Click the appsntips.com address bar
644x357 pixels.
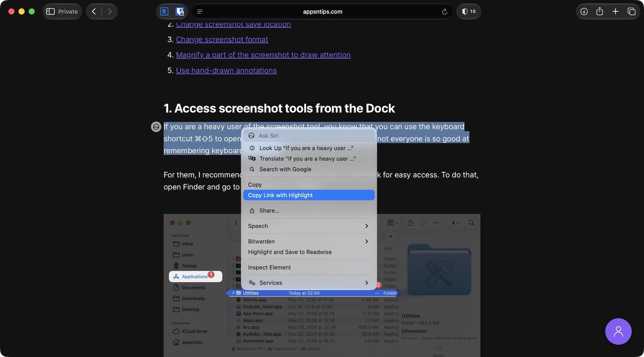[x=322, y=11]
